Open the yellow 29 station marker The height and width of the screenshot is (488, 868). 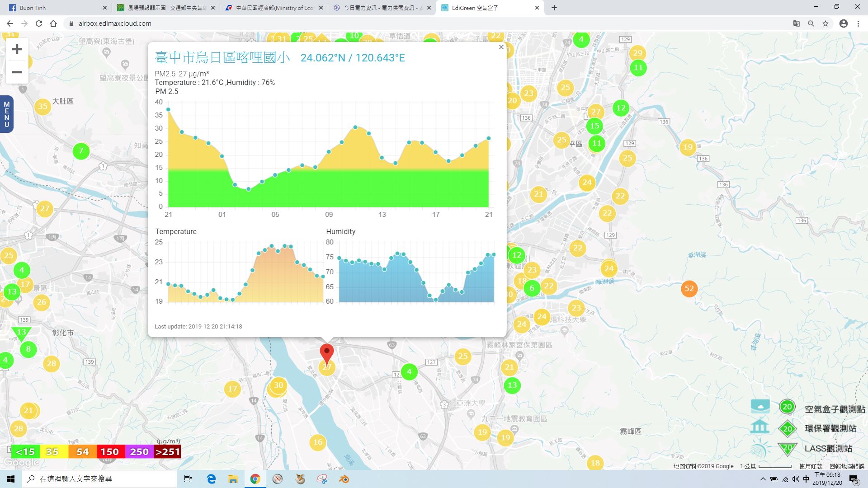point(637,53)
